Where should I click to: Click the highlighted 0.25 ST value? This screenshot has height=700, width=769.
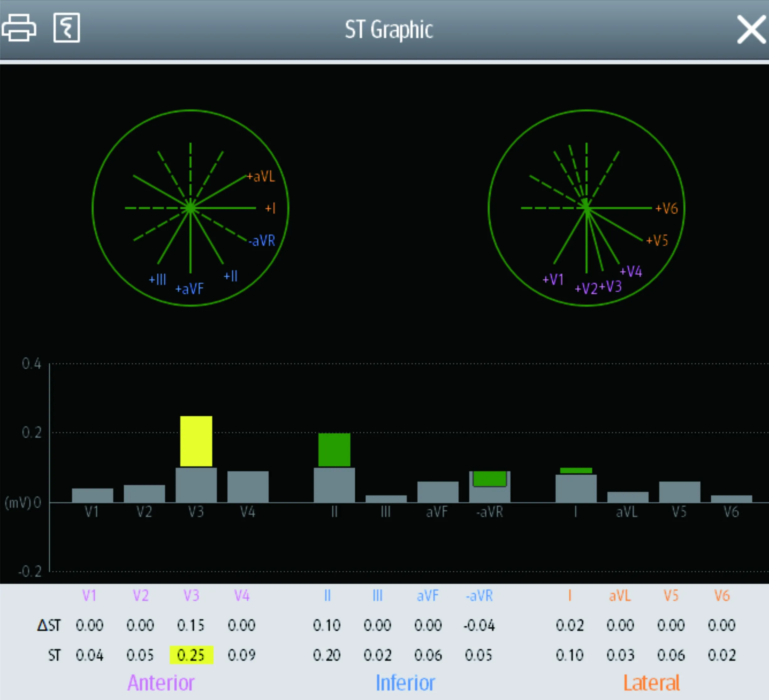tap(191, 655)
